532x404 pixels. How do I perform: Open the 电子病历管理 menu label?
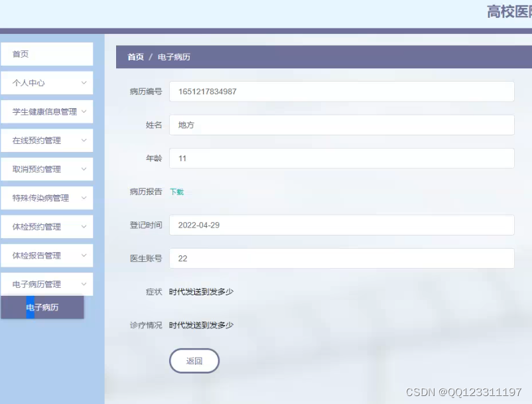point(36,284)
